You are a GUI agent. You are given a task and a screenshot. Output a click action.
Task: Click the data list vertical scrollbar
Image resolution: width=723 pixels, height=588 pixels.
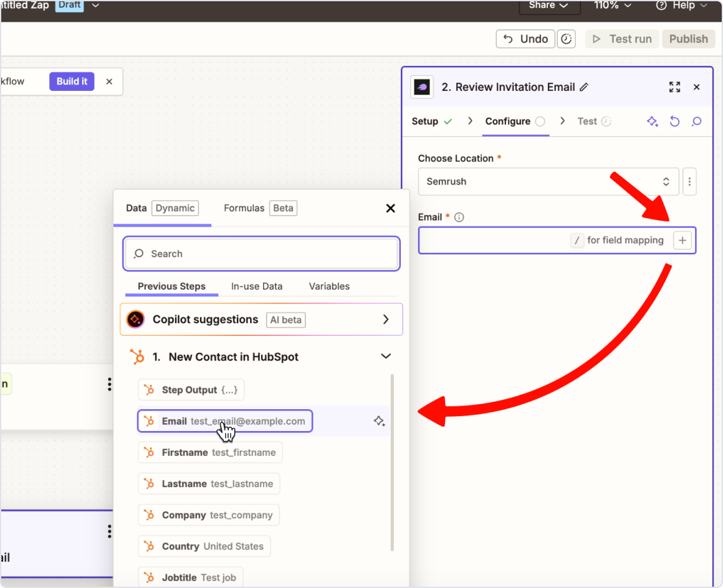click(x=393, y=462)
